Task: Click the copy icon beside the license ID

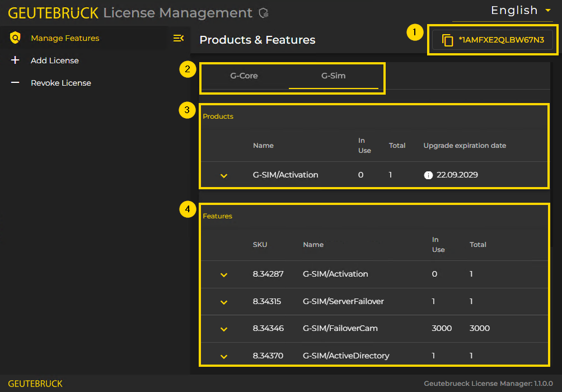Action: pyautogui.click(x=447, y=40)
